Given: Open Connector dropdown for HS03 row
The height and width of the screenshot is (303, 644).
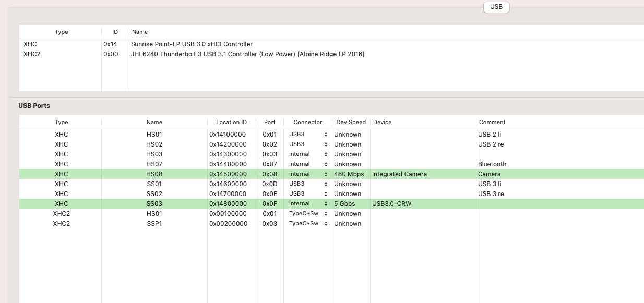Looking at the screenshot, I should coord(308,154).
